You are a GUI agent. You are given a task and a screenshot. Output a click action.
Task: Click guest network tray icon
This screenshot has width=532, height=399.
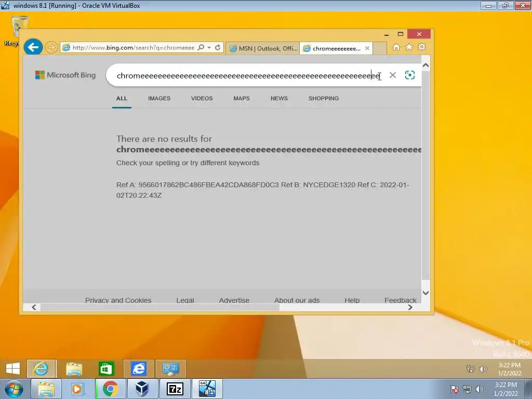[x=470, y=369]
